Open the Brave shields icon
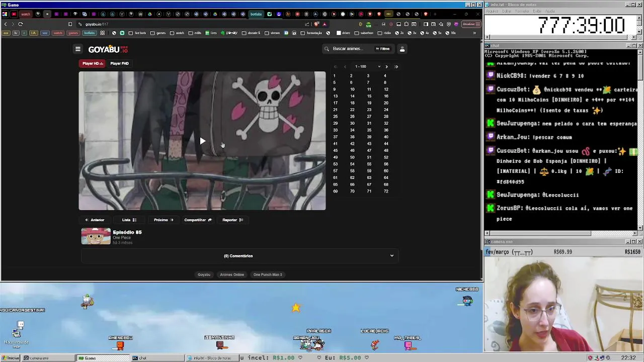644x362 pixels. pyautogui.click(x=316, y=24)
